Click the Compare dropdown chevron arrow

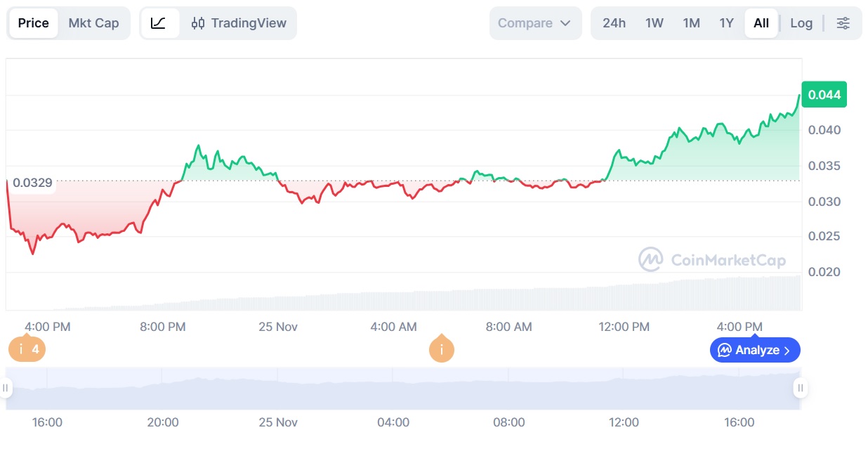click(565, 23)
